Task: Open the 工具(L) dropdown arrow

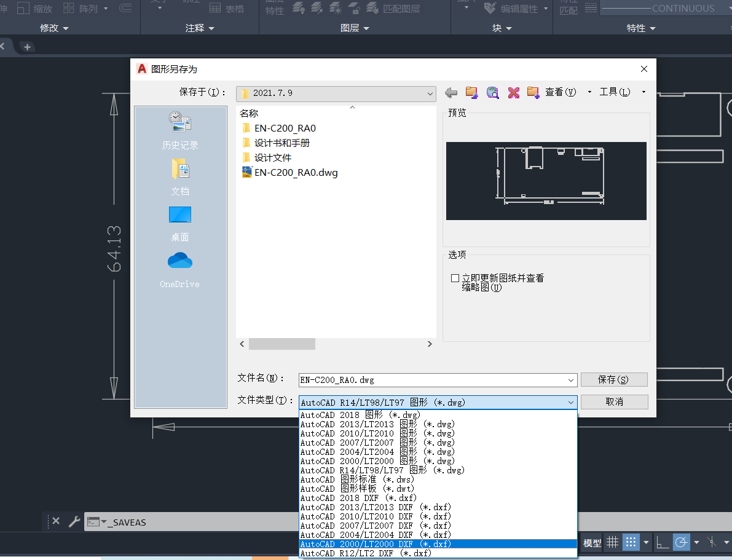Action: (643, 92)
